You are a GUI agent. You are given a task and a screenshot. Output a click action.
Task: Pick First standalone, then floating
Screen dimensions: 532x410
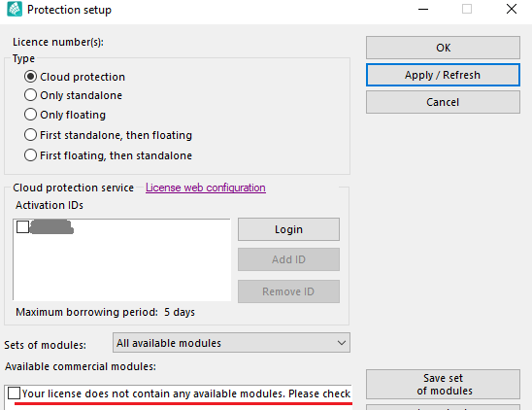click(x=30, y=135)
